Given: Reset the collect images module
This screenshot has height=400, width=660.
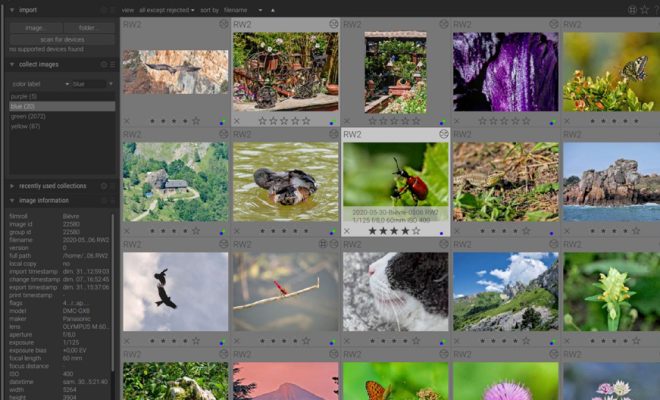Looking at the screenshot, I should pos(104,64).
